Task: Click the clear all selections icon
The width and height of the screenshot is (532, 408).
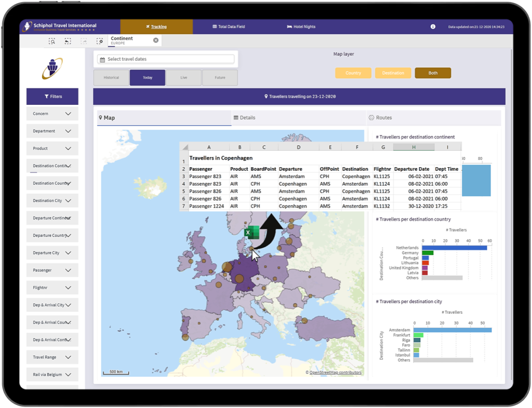Action: point(99,41)
